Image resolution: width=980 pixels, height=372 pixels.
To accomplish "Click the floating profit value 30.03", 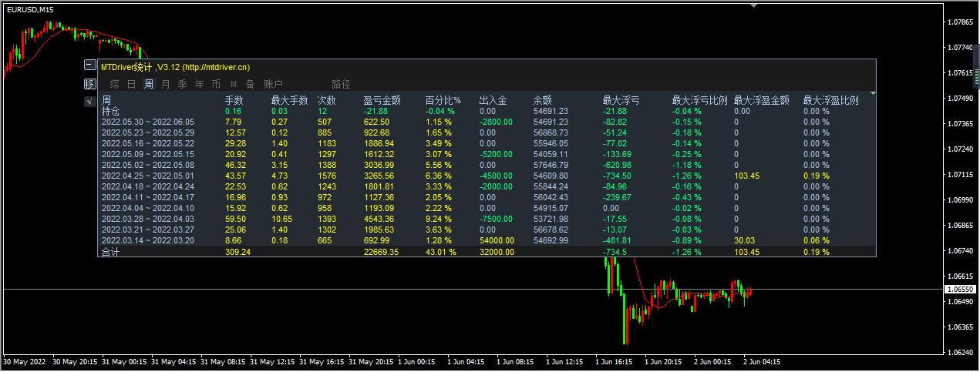I will tap(745, 240).
